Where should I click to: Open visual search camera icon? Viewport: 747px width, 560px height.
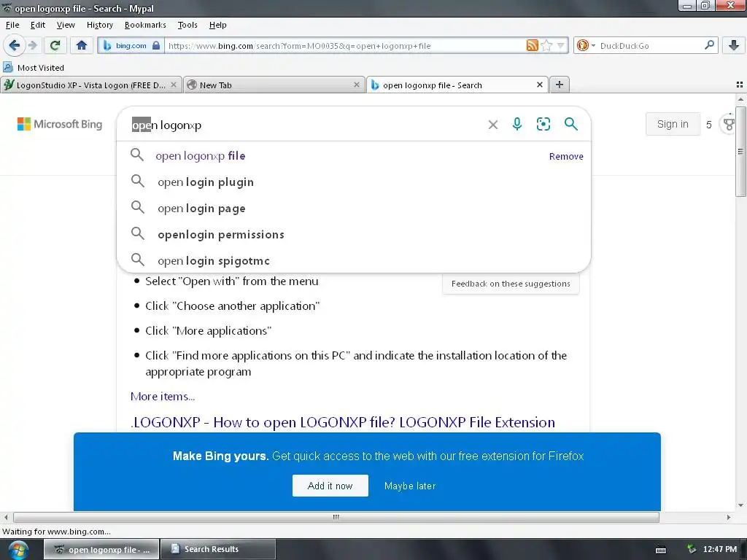click(543, 124)
